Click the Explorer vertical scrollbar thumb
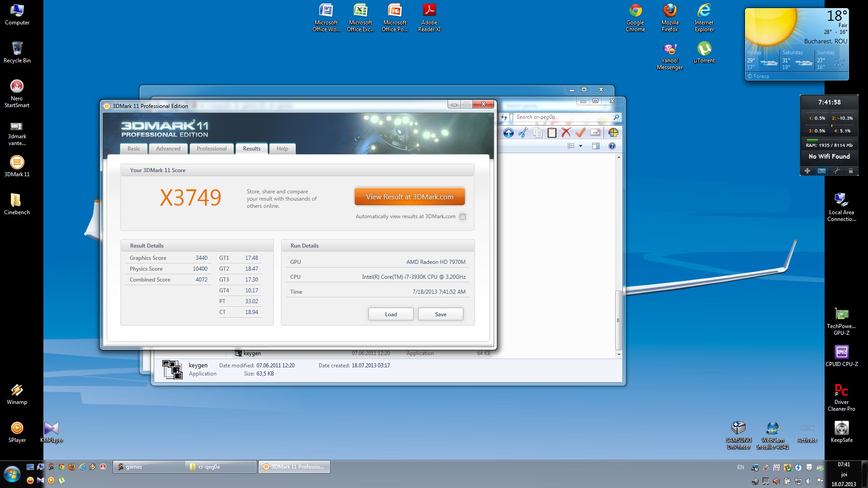This screenshot has width=868, height=488. pos(618,320)
